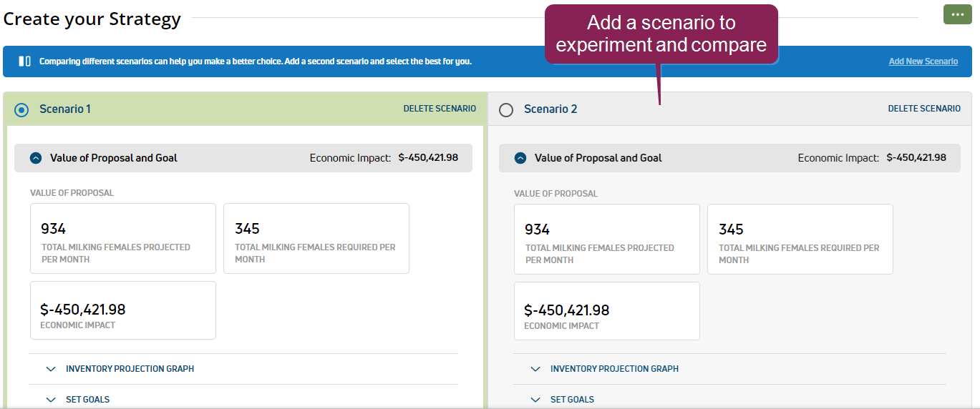
Task: Delete Scenario 1
Action: [439, 109]
